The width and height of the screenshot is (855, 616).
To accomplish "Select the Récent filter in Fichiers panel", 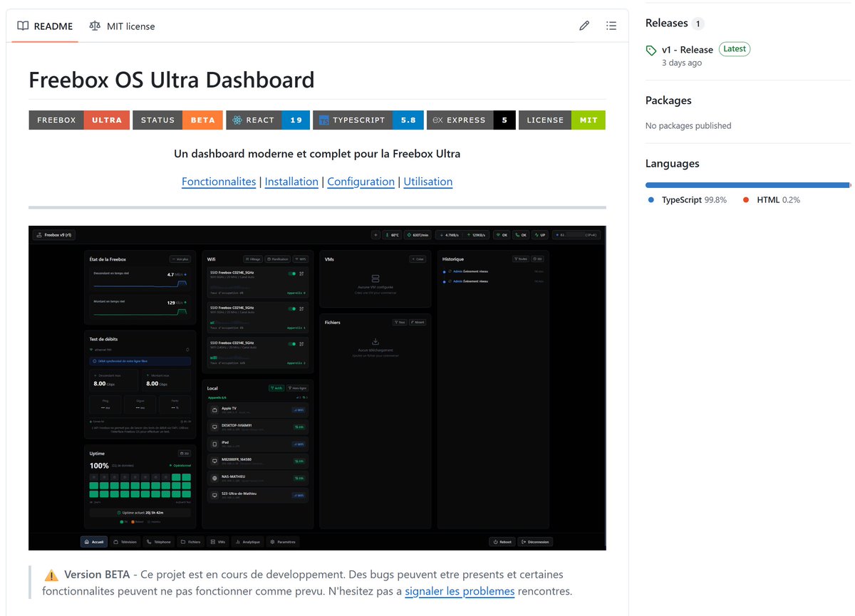I will pyautogui.click(x=418, y=323).
